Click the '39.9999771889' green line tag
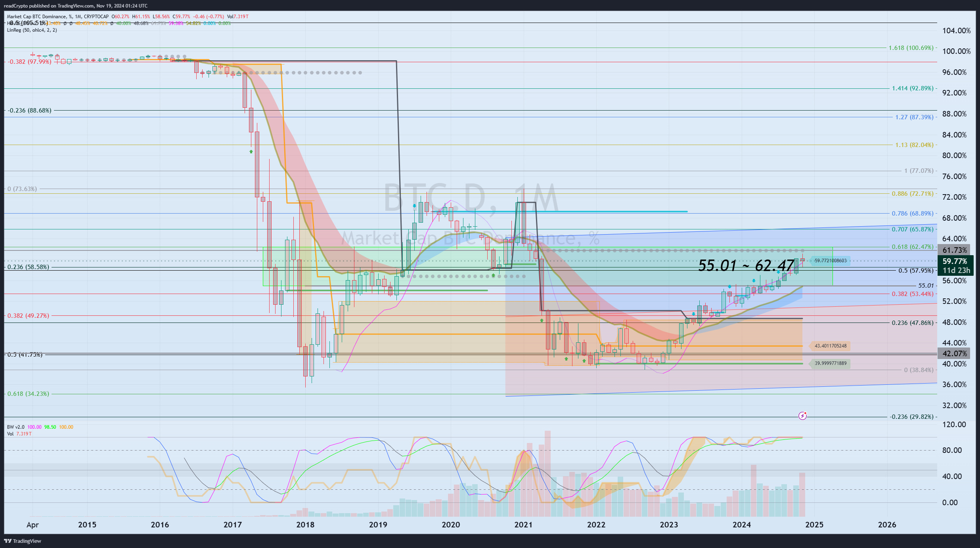Image resolution: width=980 pixels, height=548 pixels. pyautogui.click(x=830, y=363)
